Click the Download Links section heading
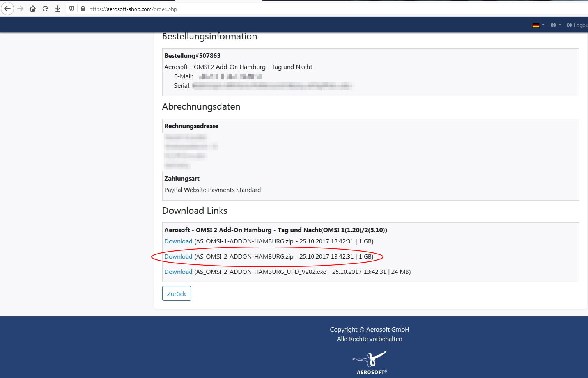Screen dimensions: 588x378 (x=195, y=211)
